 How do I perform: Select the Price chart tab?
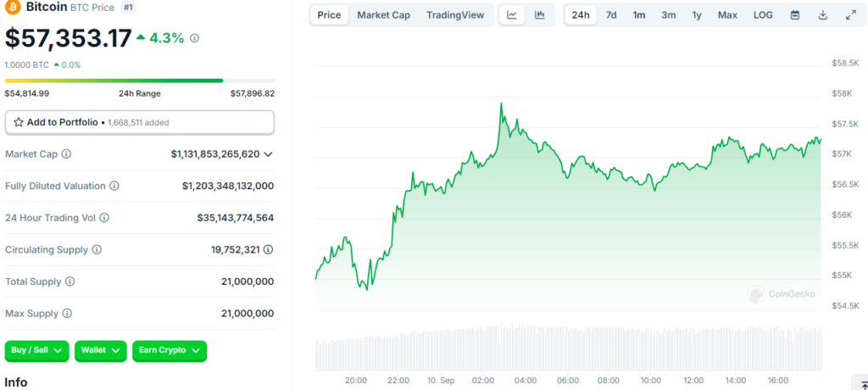point(330,15)
